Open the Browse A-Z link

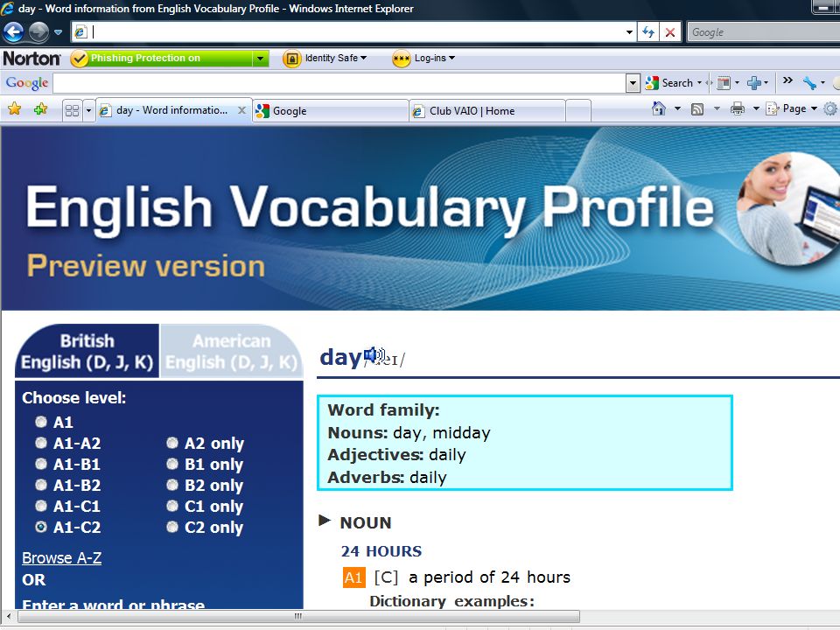pyautogui.click(x=61, y=558)
